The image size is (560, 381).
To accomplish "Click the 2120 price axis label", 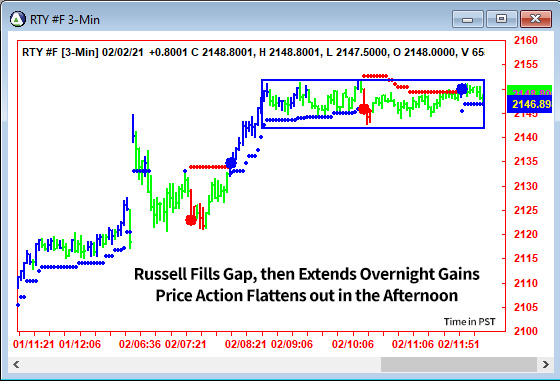I will pos(525,234).
